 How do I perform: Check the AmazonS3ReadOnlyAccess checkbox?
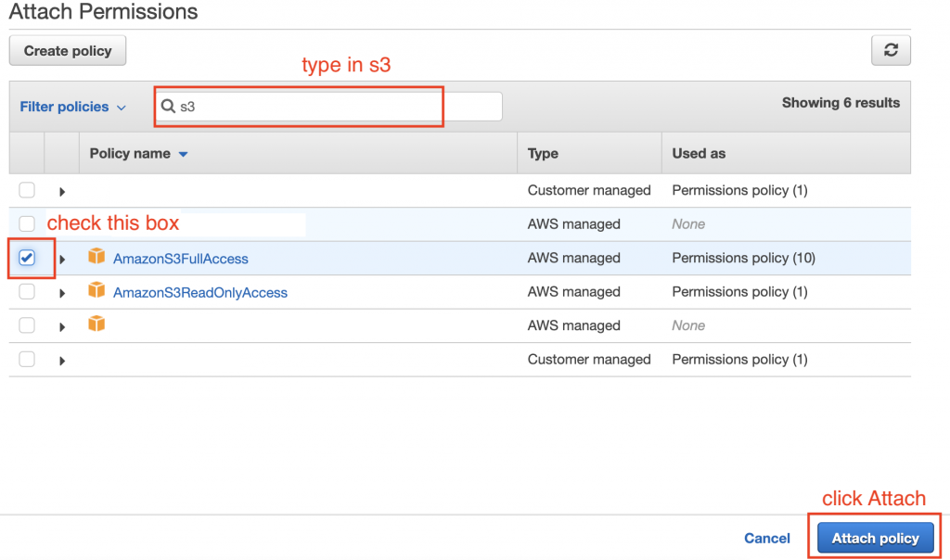(x=27, y=292)
